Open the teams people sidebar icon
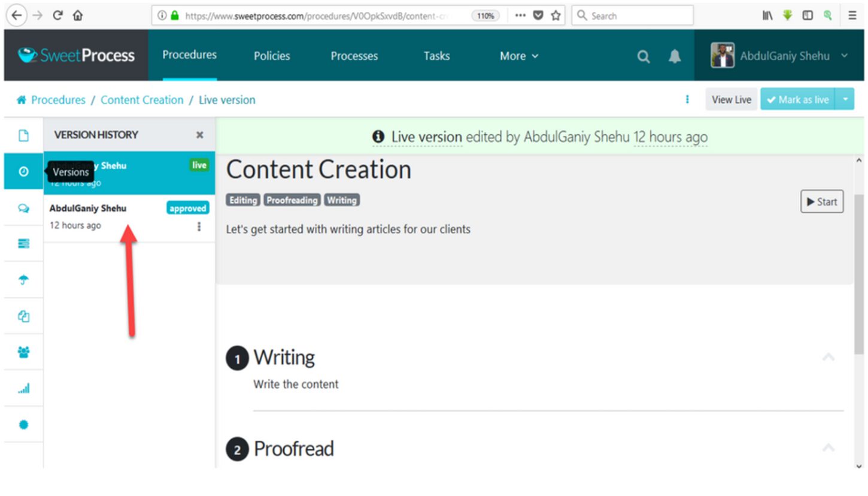Screen dimensions: 868x496 [x=23, y=352]
